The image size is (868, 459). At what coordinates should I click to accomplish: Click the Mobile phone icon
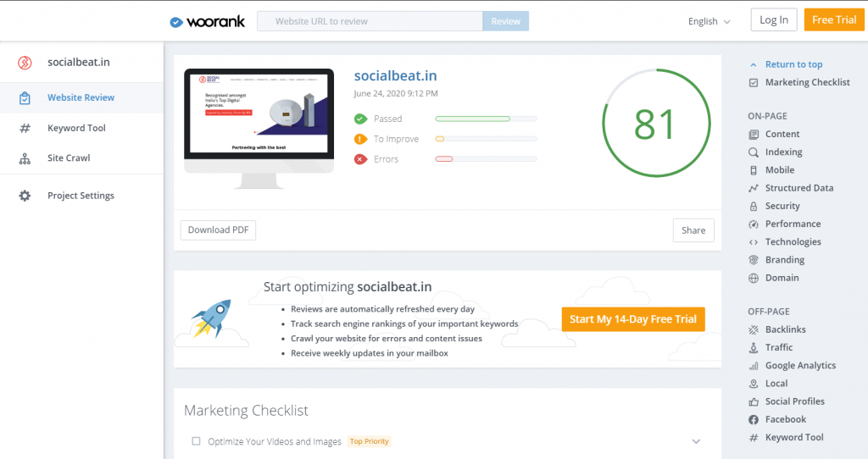[754, 170]
